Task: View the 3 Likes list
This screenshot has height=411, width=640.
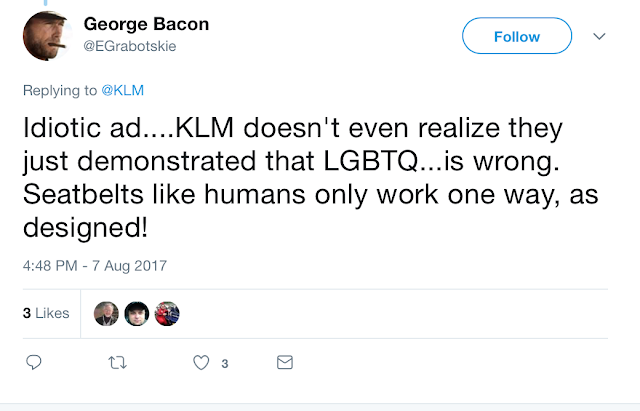Action: pos(46,313)
